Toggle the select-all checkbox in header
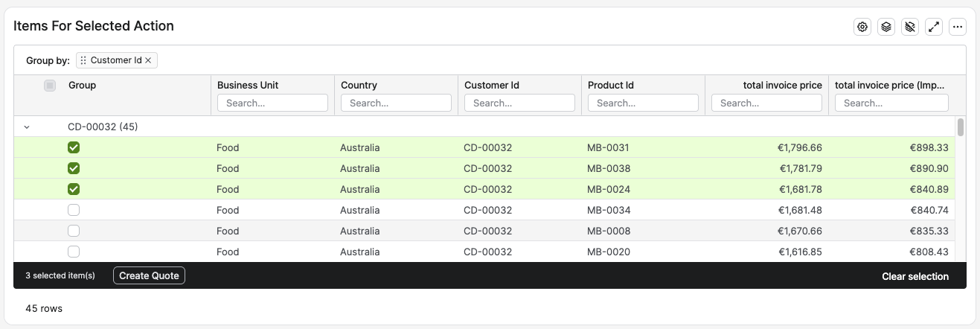 (50, 86)
